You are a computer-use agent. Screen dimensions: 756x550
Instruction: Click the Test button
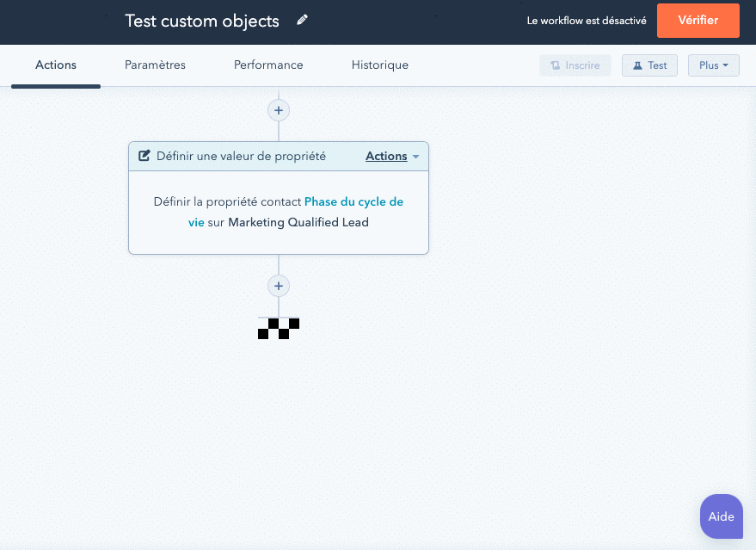pos(649,65)
